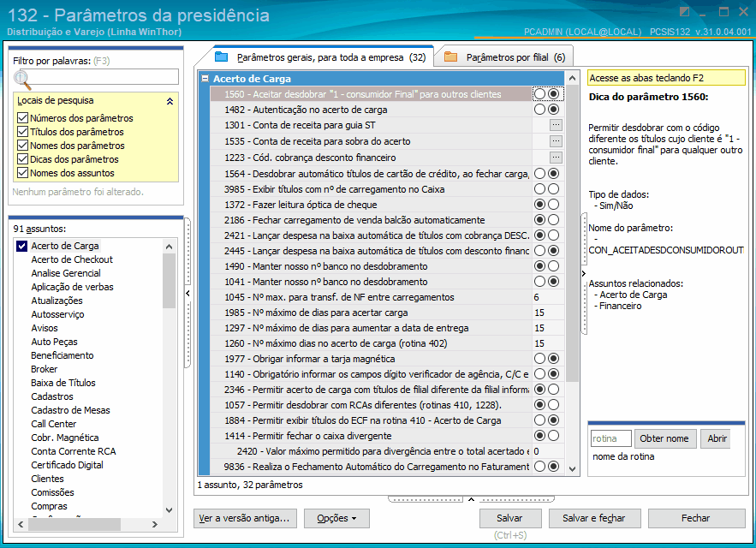The width and height of the screenshot is (756, 548).
Task: Select second radio option for parameter 1414
Action: [x=553, y=436]
